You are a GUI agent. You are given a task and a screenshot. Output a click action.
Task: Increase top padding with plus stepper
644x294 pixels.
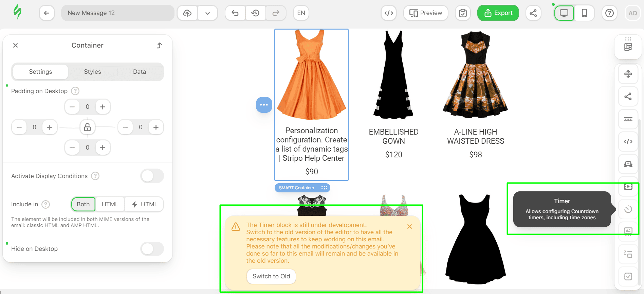coord(103,107)
